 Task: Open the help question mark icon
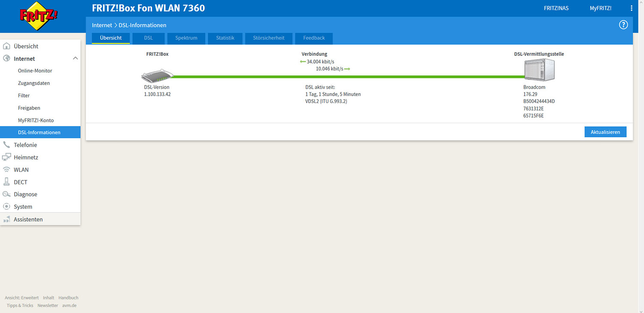[x=623, y=25]
